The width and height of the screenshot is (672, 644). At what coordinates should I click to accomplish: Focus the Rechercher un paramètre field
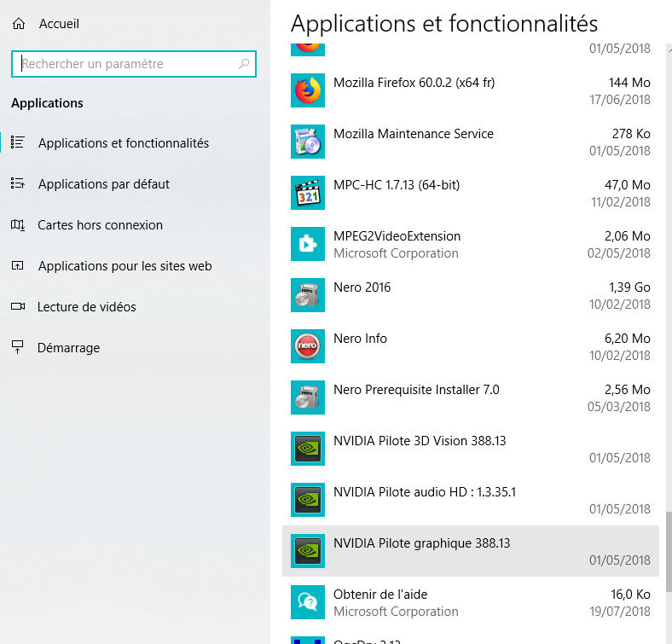[134, 64]
